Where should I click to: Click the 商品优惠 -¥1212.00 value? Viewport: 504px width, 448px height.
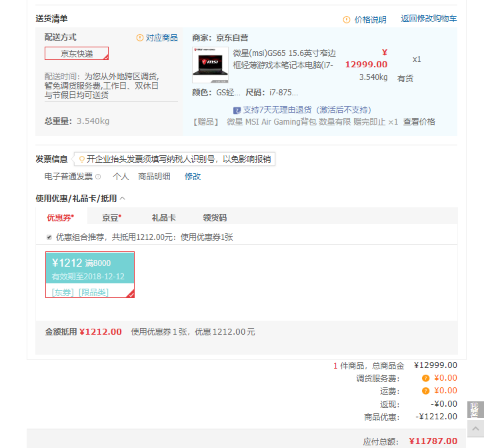coord(436,417)
